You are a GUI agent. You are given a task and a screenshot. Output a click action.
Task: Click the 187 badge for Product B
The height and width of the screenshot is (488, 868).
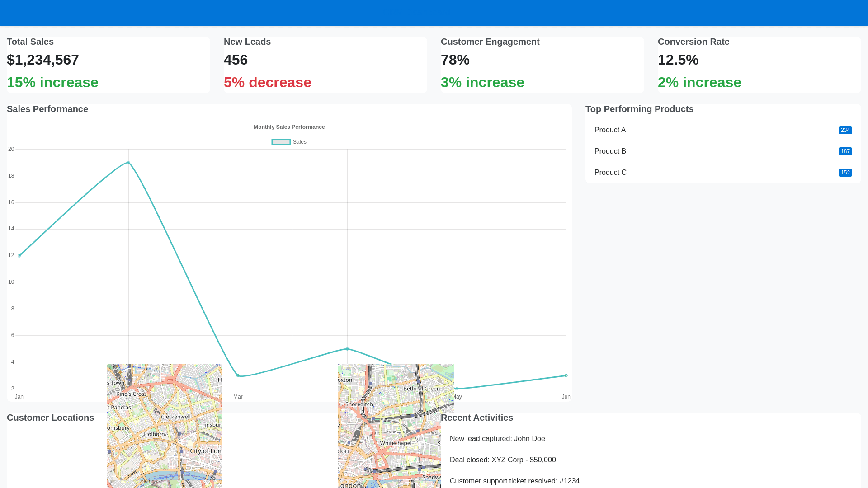(845, 151)
